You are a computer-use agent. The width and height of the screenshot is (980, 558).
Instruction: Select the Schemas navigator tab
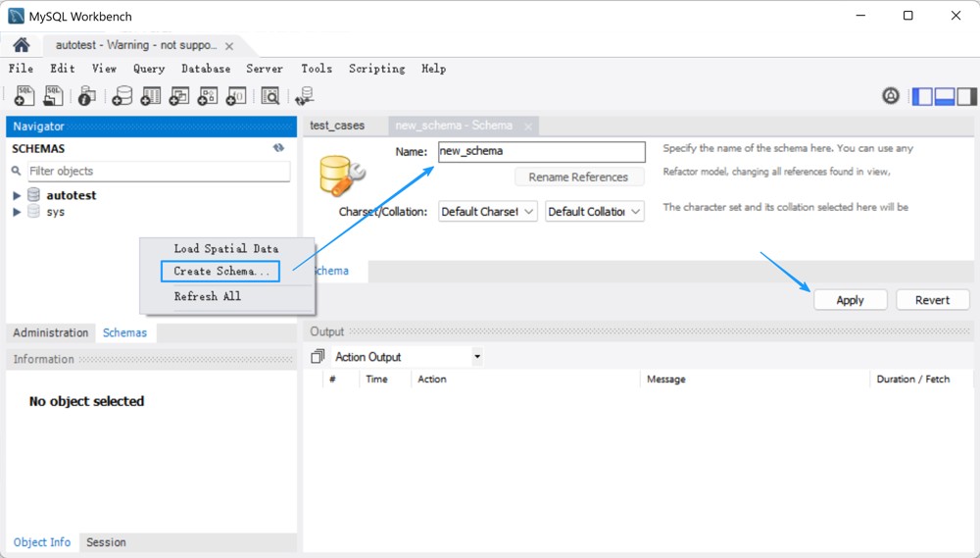(125, 332)
